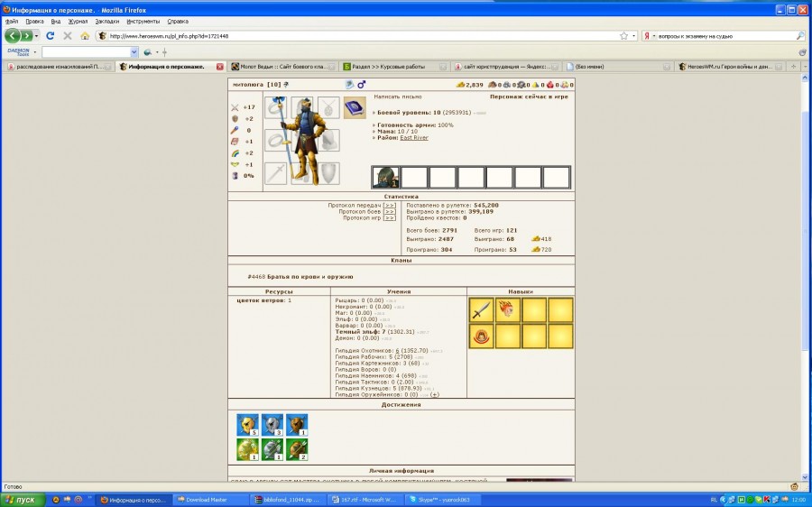Image resolution: width=812 pixels, height=507 pixels.
Task: Open Протокол боев >> link
Action: click(x=390, y=212)
